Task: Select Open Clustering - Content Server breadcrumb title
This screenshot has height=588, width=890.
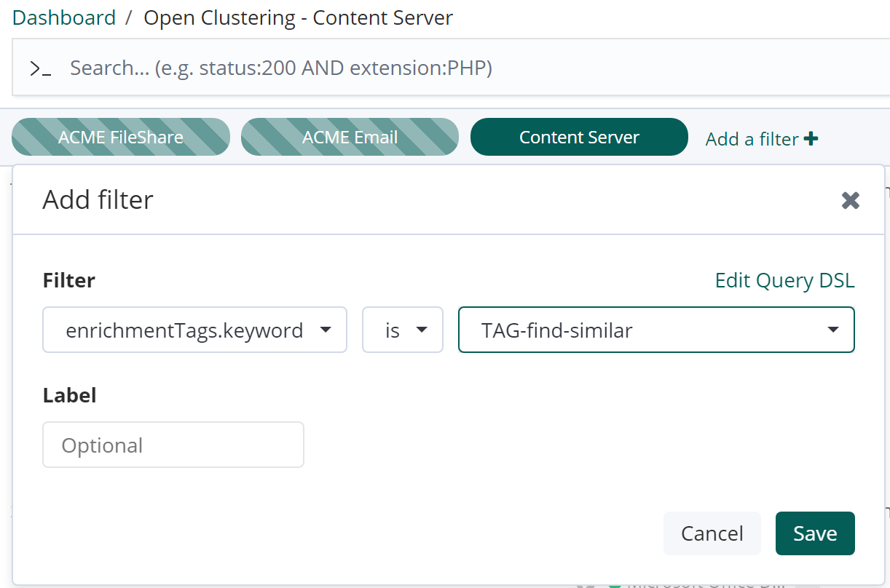Action: point(298,17)
